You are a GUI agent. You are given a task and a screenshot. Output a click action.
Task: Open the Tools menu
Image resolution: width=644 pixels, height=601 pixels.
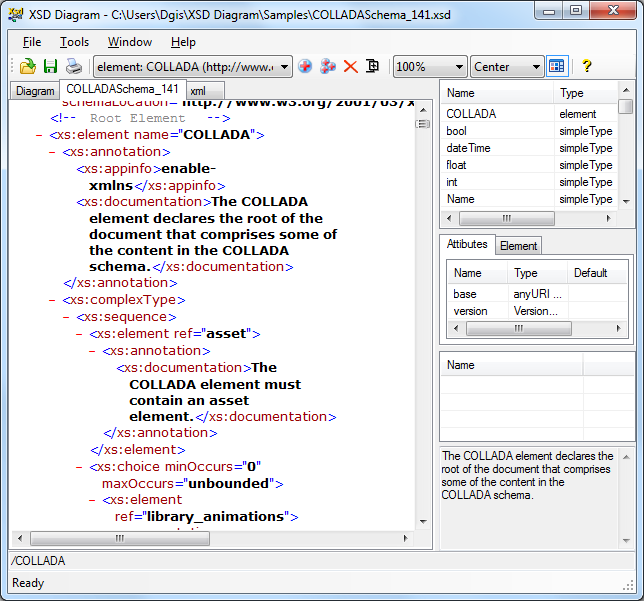74,42
